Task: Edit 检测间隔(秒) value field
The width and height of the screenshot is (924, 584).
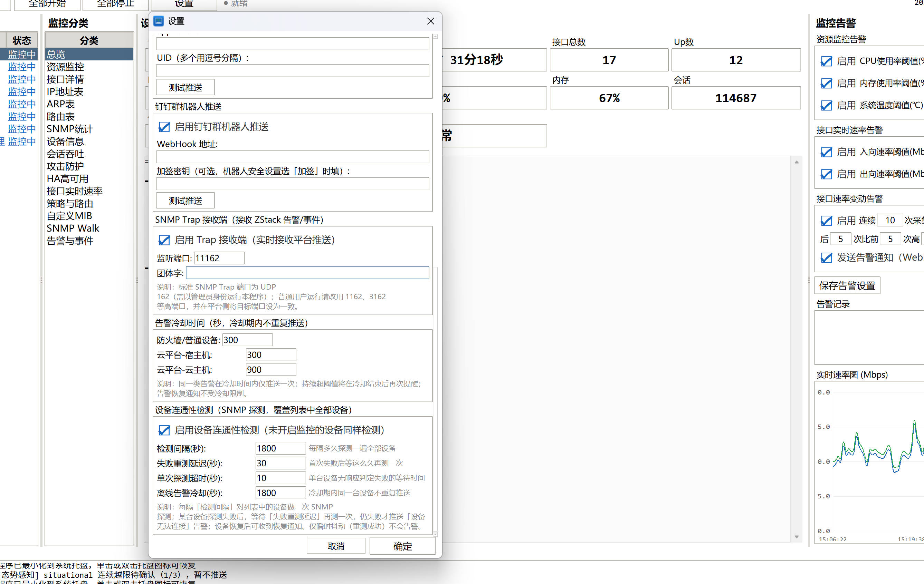Action: (x=280, y=448)
